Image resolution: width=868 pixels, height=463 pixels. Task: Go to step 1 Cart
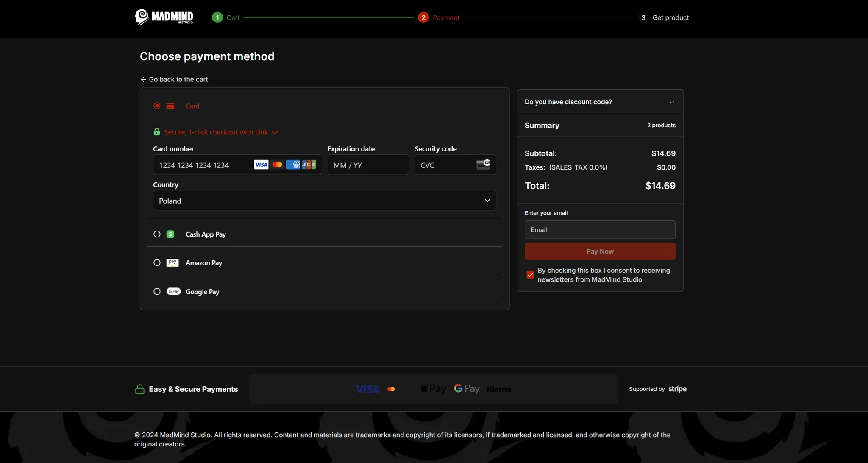click(x=226, y=17)
